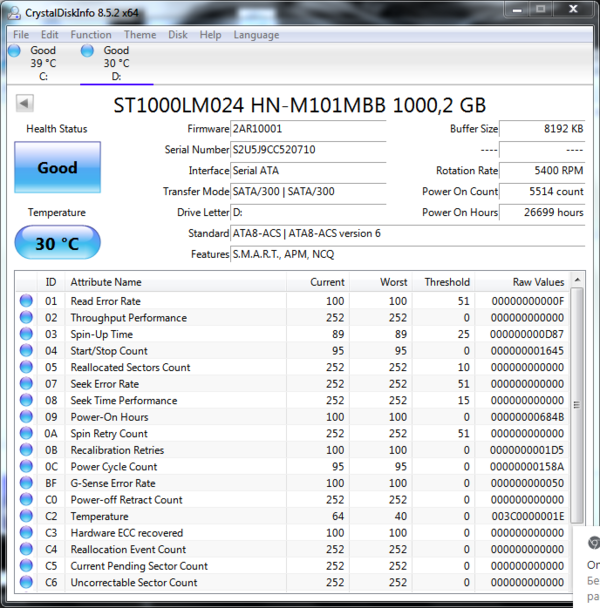Expand the Disk menu

178,34
